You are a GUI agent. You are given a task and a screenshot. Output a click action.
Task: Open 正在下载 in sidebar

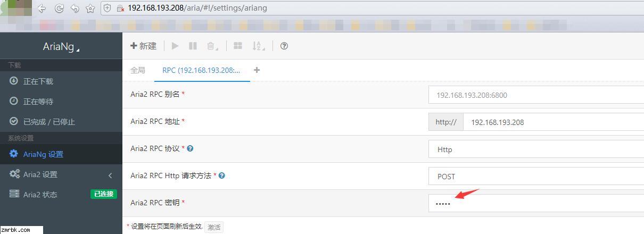[x=61, y=81]
